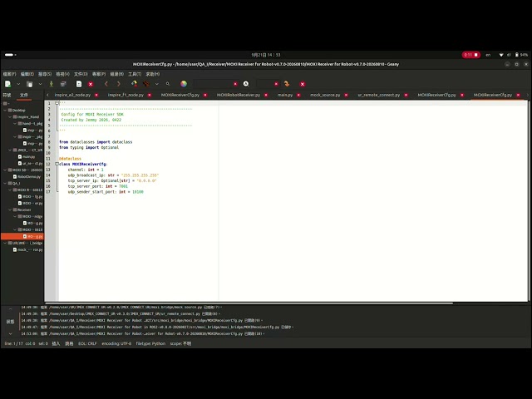
Task: Click the New file toolbar icon
Action: point(7,84)
